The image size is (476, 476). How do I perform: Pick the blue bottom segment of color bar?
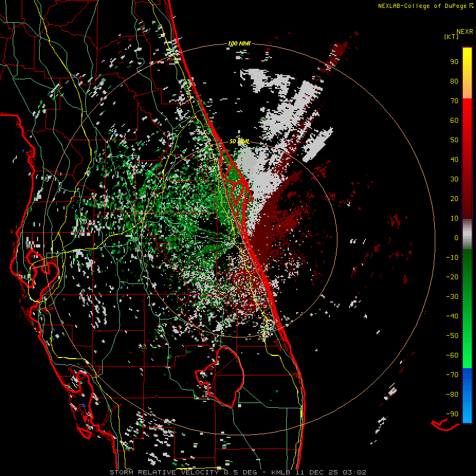[467, 396]
